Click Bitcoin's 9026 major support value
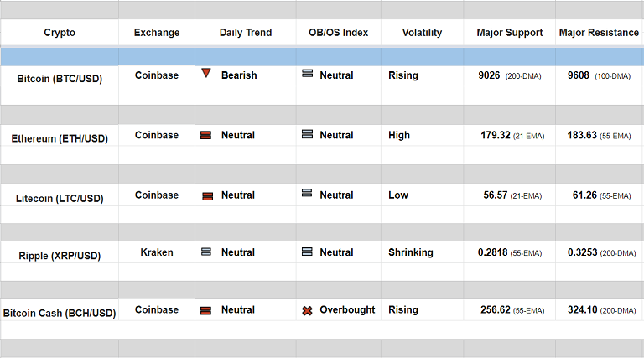644x358 pixels. coord(489,75)
